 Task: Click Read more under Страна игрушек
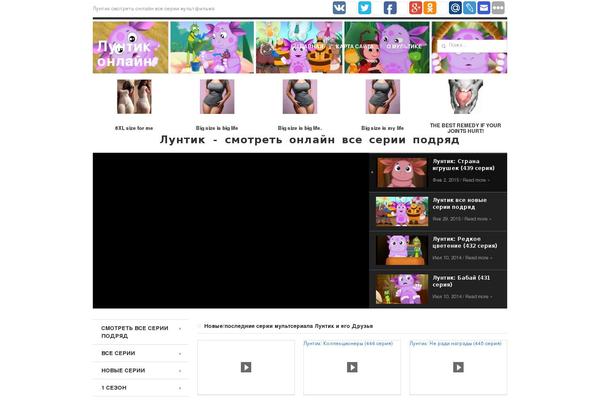click(476, 180)
